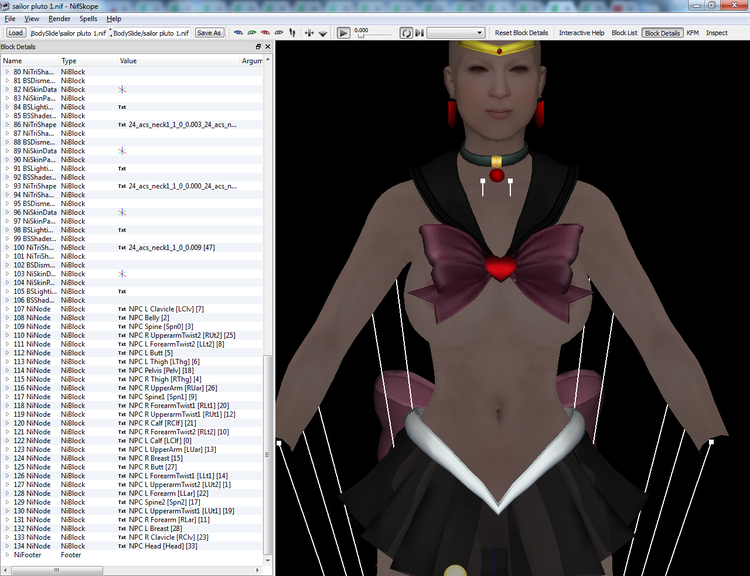
Task: Toggle the Block Details panel button
Action: (662, 33)
